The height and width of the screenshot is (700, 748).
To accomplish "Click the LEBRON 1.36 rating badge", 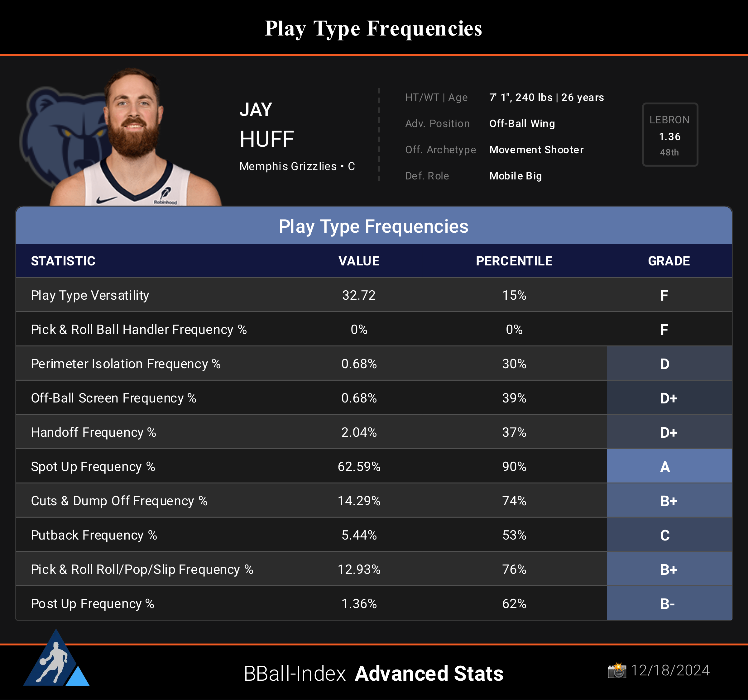I will [x=670, y=135].
